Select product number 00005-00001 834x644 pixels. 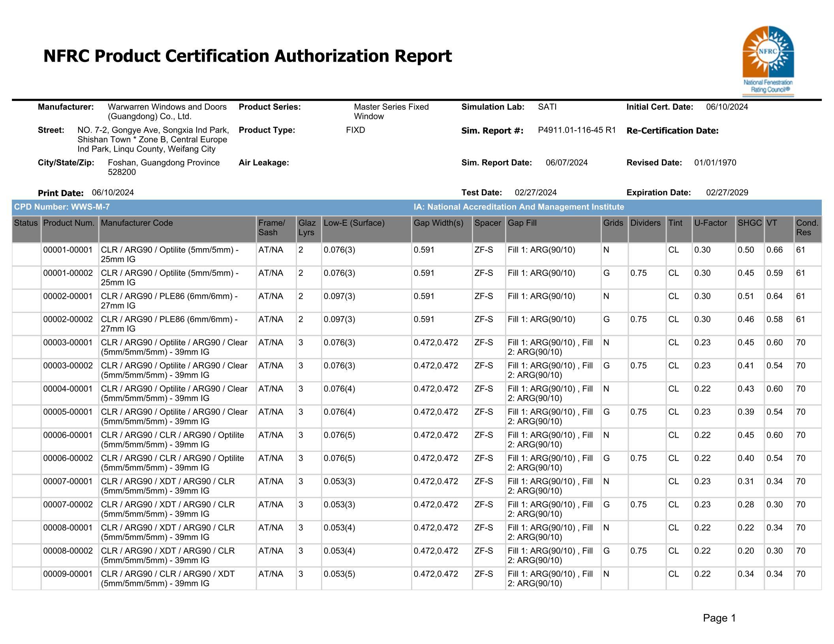click(x=68, y=412)
